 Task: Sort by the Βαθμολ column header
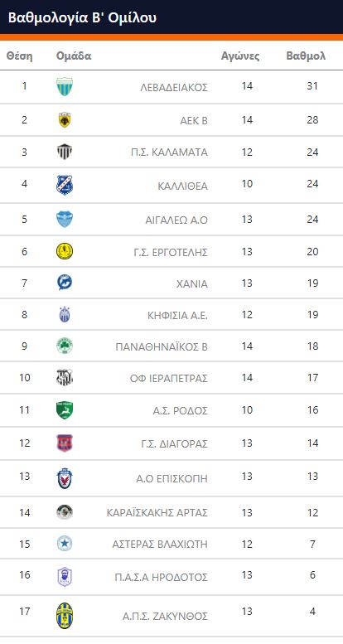pyautogui.click(x=306, y=56)
